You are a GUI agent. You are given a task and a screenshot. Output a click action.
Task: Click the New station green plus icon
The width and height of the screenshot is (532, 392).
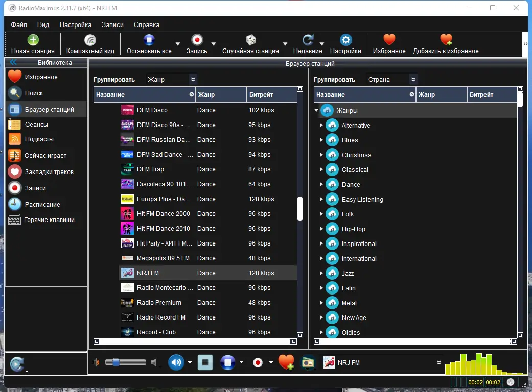[33, 40]
